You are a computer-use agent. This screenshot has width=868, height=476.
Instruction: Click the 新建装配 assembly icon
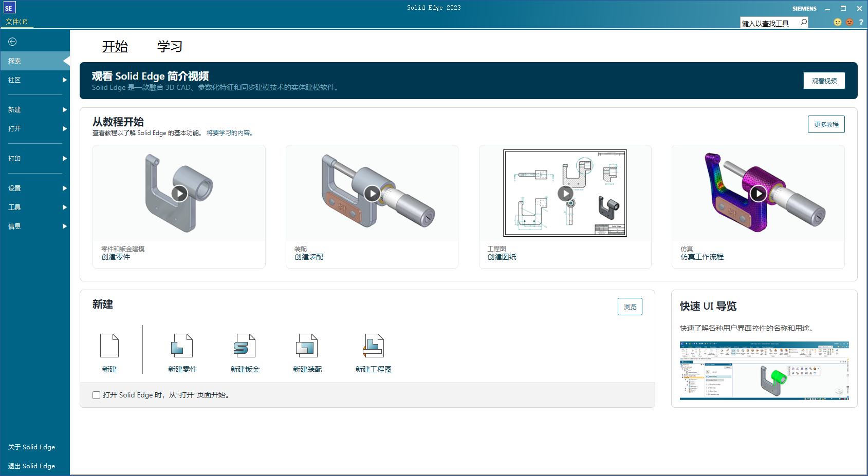click(307, 346)
